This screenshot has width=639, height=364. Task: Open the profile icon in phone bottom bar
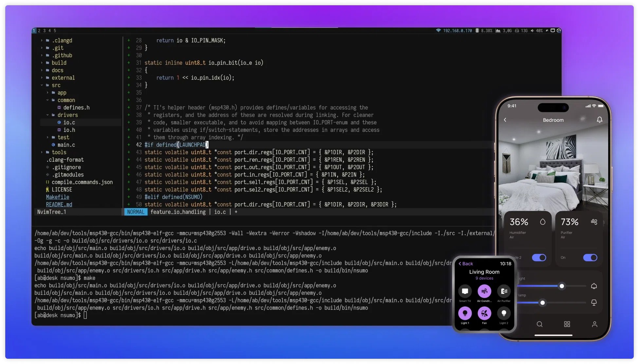point(594,324)
